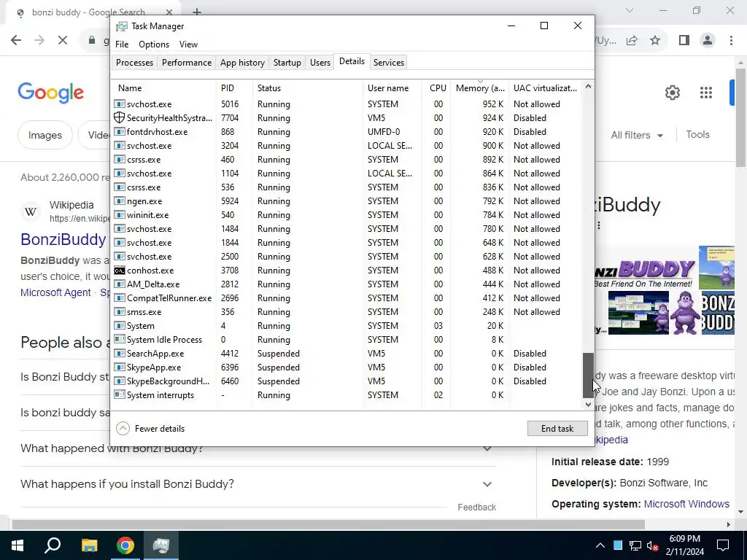
Task: Click the SecurityHealthSystray shield icon
Action: pyautogui.click(x=119, y=117)
